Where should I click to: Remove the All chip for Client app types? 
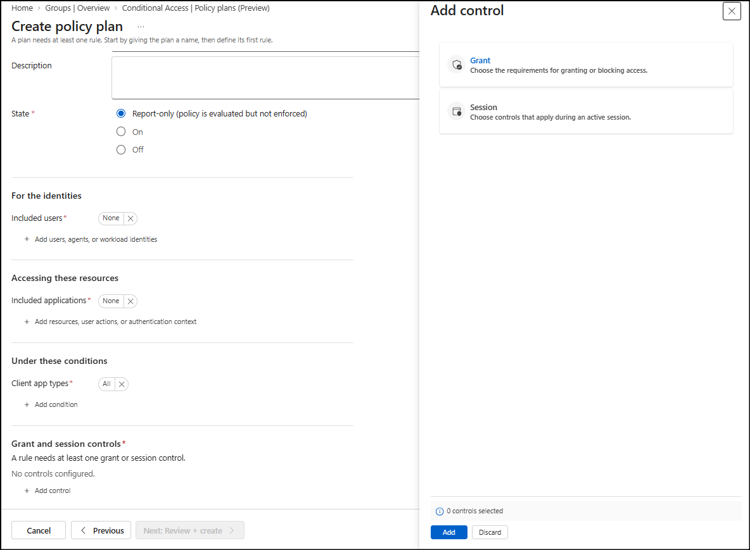pos(121,384)
